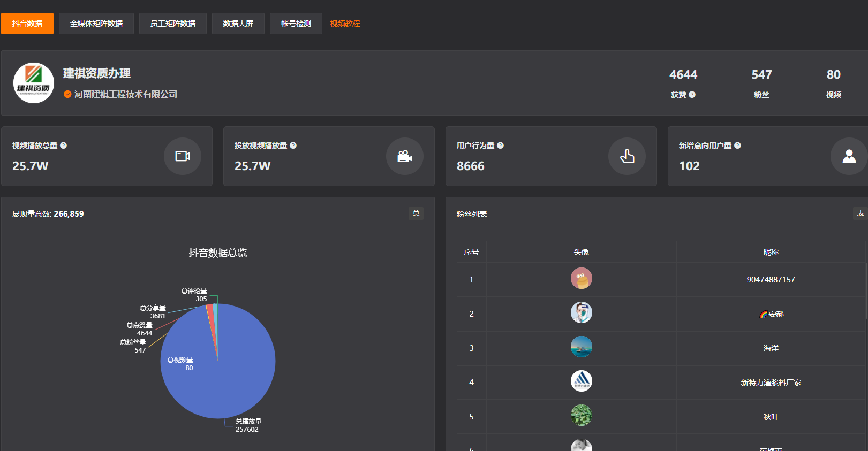Click the company name 河南建祺工程技术有限公司

coord(126,94)
